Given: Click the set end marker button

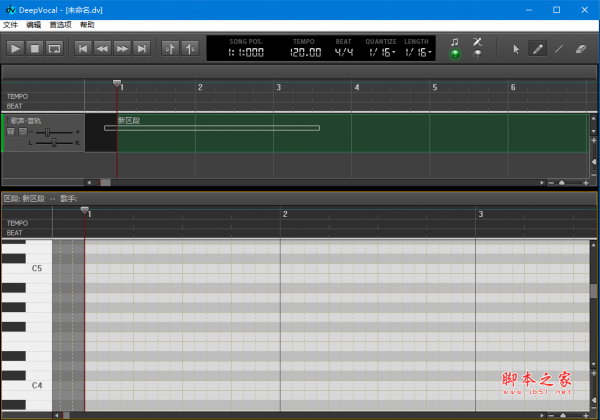Looking at the screenshot, I should pyautogui.click(x=190, y=49).
